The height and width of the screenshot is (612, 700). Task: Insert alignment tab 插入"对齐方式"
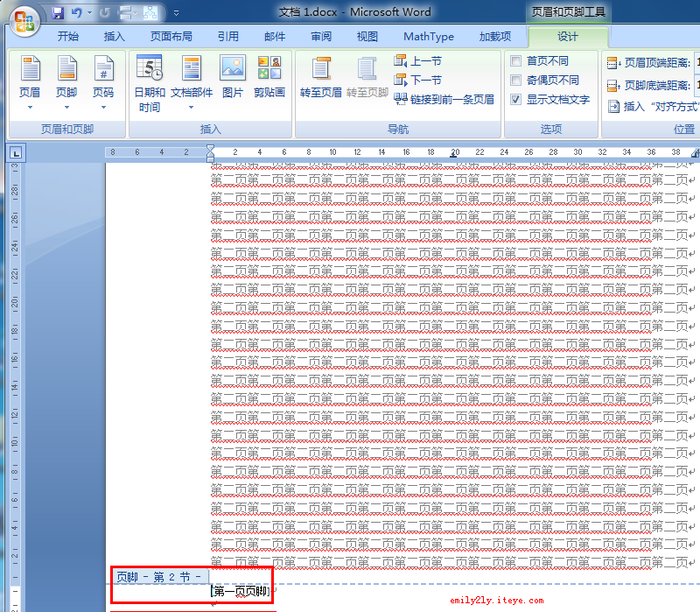pos(654,106)
